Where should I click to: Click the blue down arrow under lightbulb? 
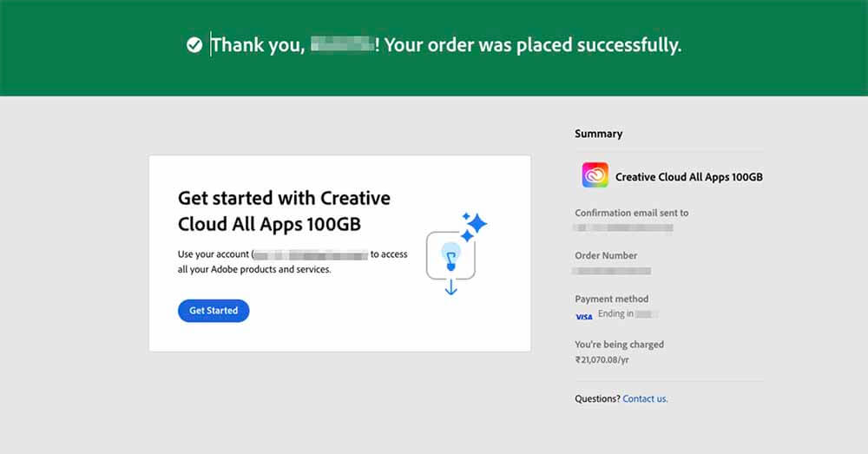pos(451,287)
